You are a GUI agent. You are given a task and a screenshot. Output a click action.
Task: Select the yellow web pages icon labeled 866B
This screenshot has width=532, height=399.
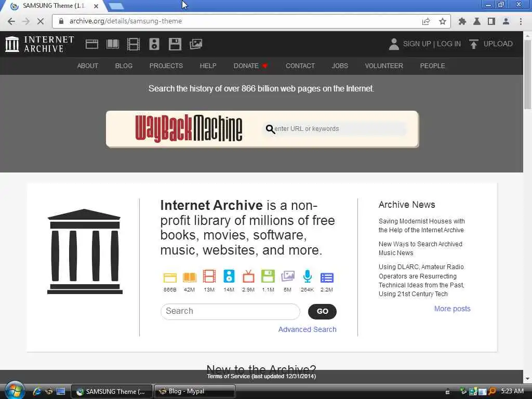[170, 277]
